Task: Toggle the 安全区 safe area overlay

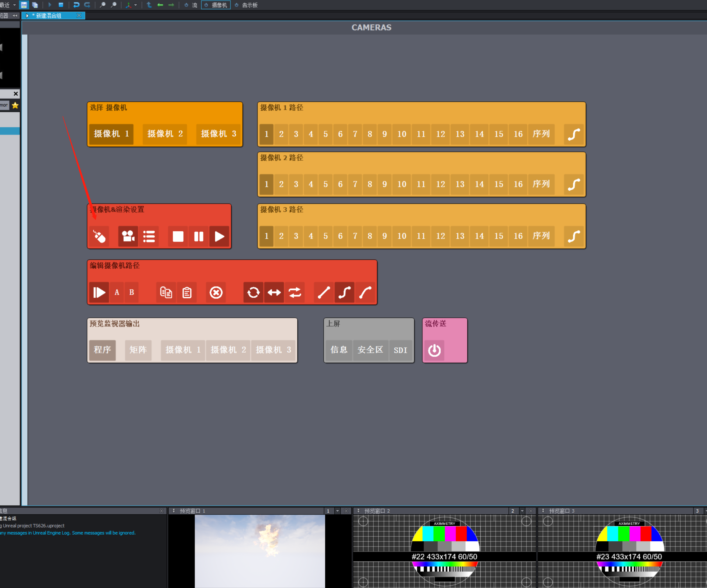Action: (x=370, y=350)
